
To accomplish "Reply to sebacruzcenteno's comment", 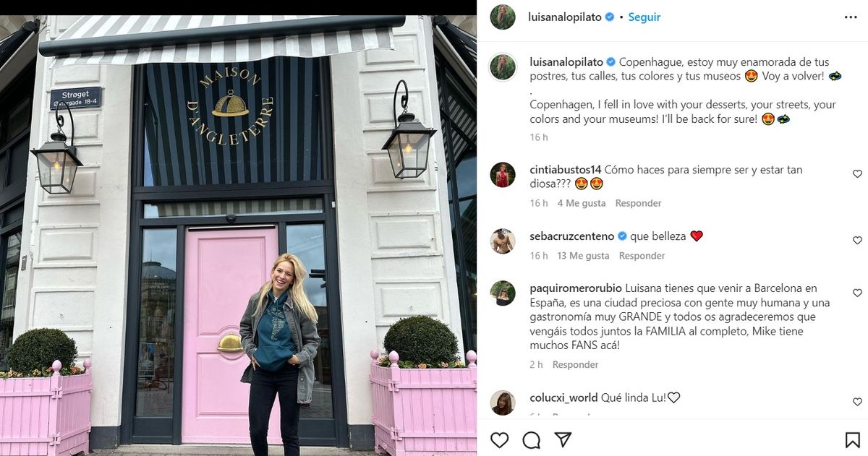I will pyautogui.click(x=642, y=256).
